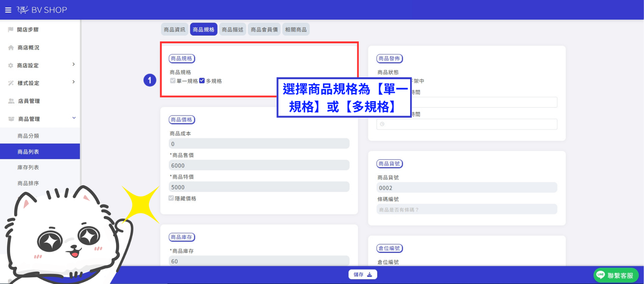
Task: Click the 商品庫存 field showing 60
Action: pos(259,261)
